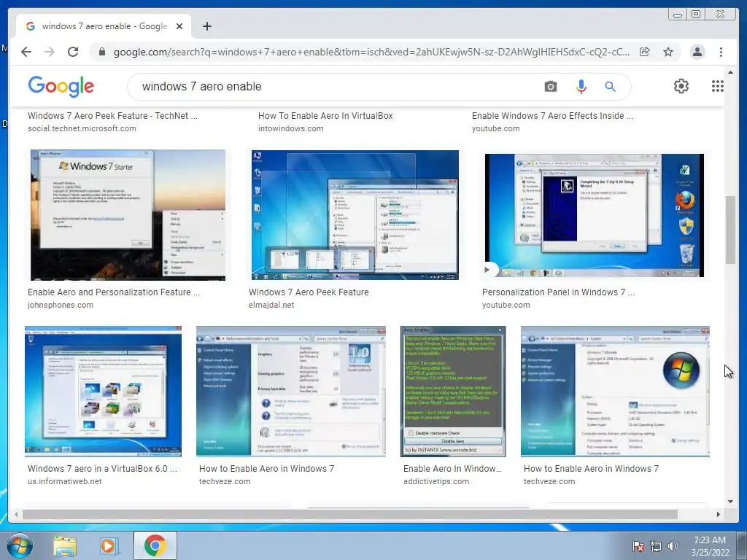The image size is (747, 560).
Task: Close the 'windows 7 aero enable' tab
Action: point(179,26)
